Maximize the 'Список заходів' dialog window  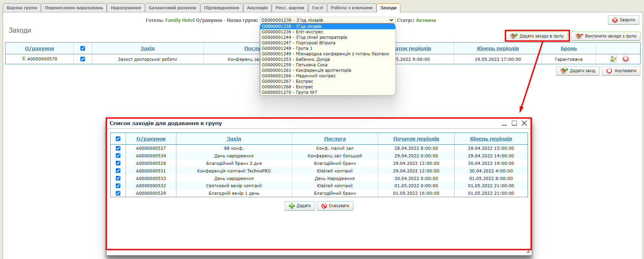(514, 123)
